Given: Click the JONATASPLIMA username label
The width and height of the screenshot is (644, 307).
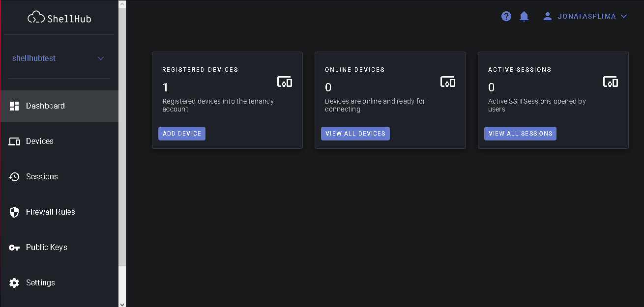Looking at the screenshot, I should point(586,16).
